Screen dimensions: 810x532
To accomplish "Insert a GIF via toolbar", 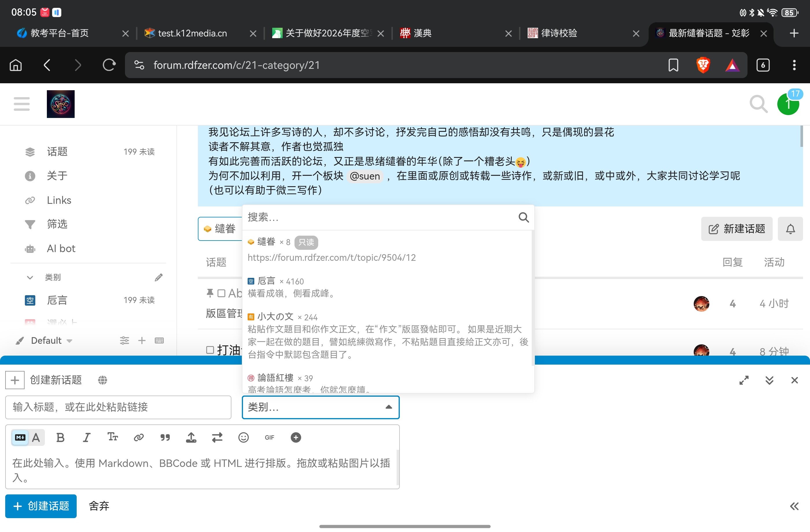I will click(269, 437).
